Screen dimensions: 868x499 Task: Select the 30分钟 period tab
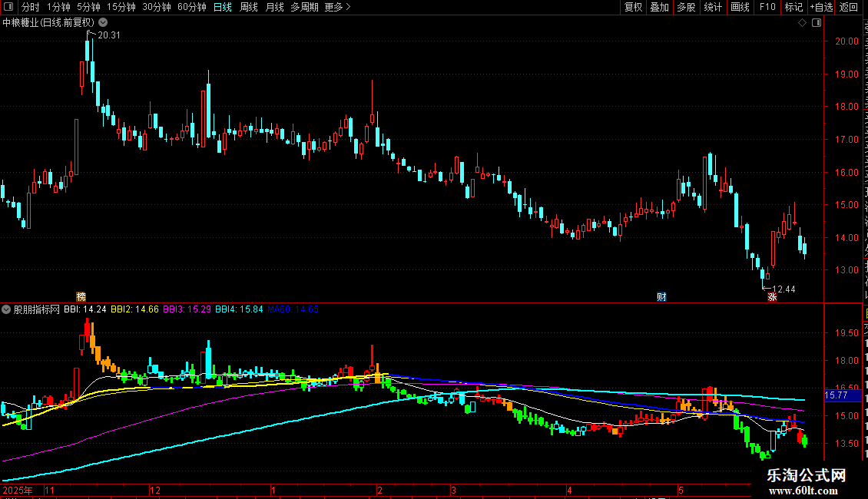[157, 7]
